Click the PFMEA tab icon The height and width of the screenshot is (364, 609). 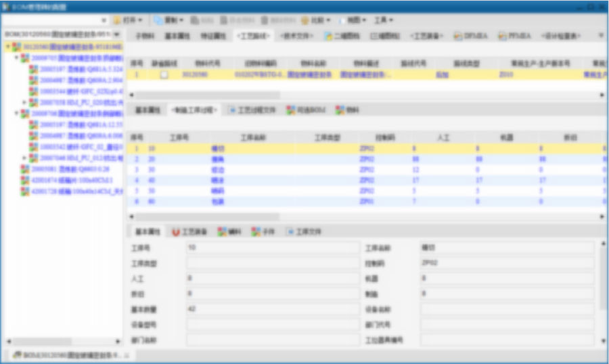[x=503, y=36]
